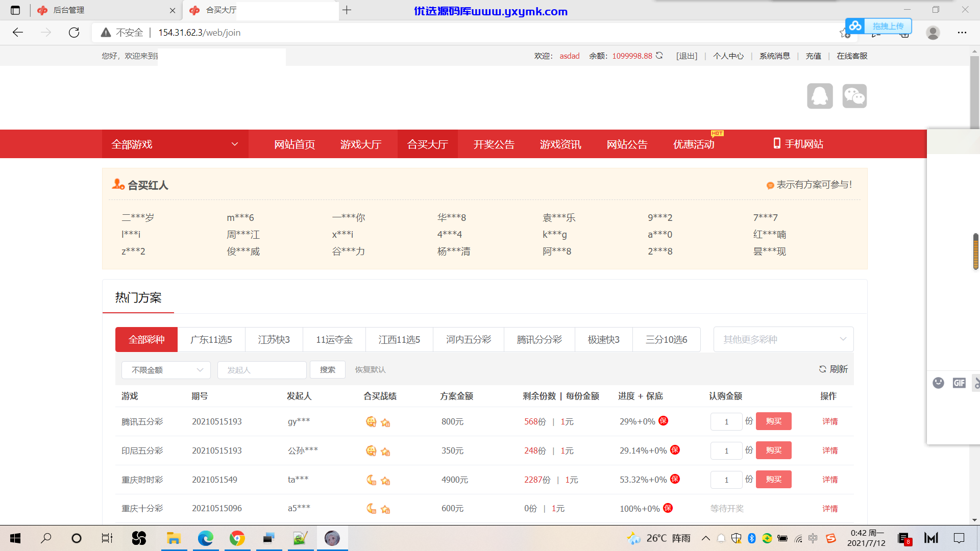The image size is (980, 551).
Task: Click 恢复默认 link
Action: [x=370, y=369]
